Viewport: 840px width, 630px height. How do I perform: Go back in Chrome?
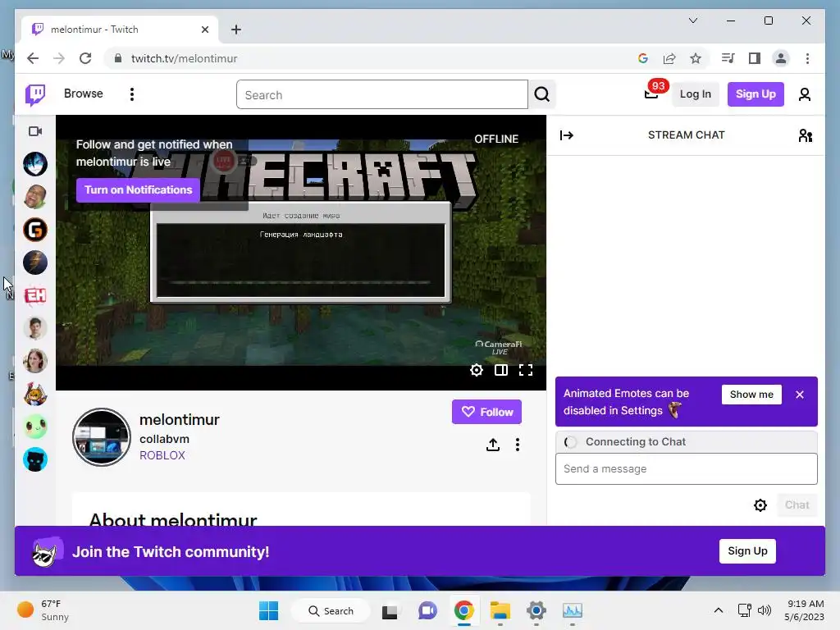[33, 58]
